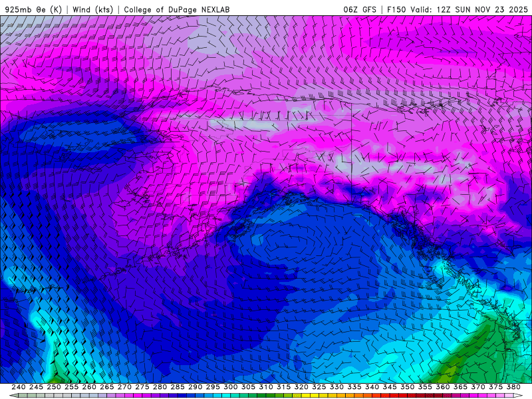The image size is (532, 399).
Task: Click the 360 color scale label
Action: (443, 387)
